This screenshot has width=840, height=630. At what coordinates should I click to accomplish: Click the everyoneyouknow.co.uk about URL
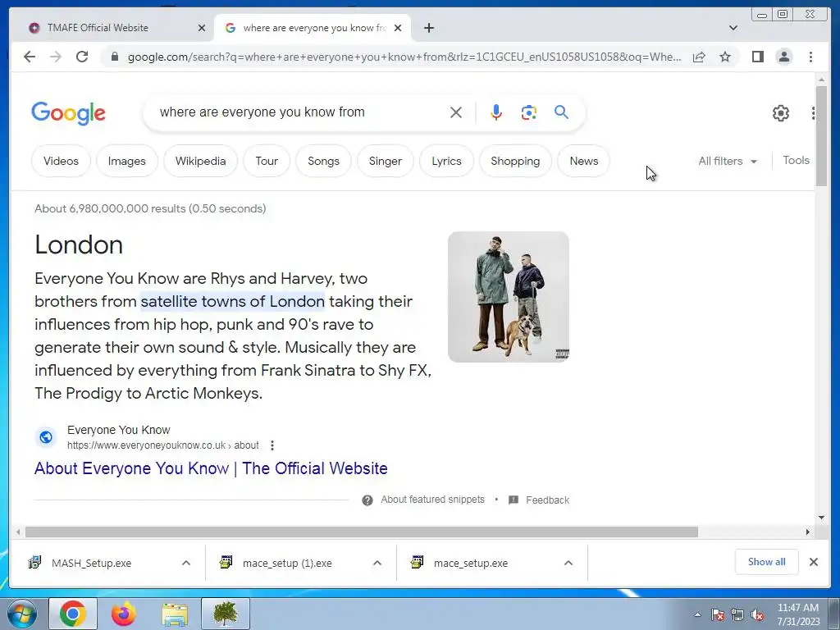tap(163, 445)
